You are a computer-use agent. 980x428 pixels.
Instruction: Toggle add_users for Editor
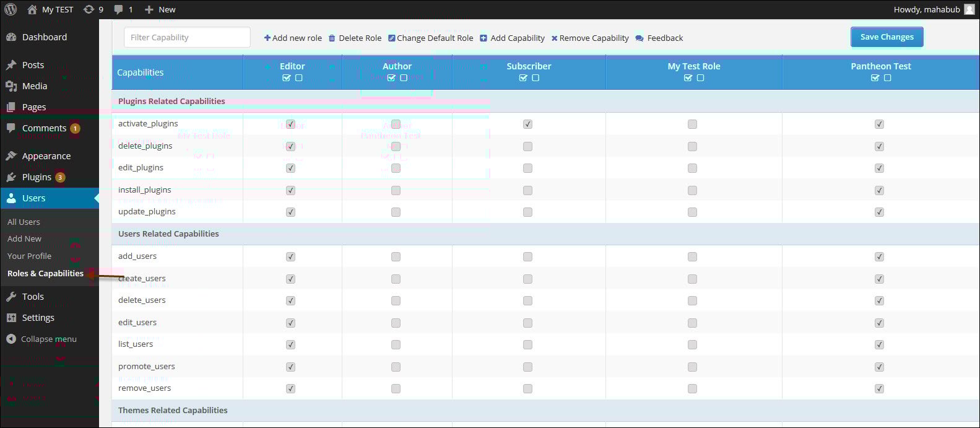click(x=291, y=257)
